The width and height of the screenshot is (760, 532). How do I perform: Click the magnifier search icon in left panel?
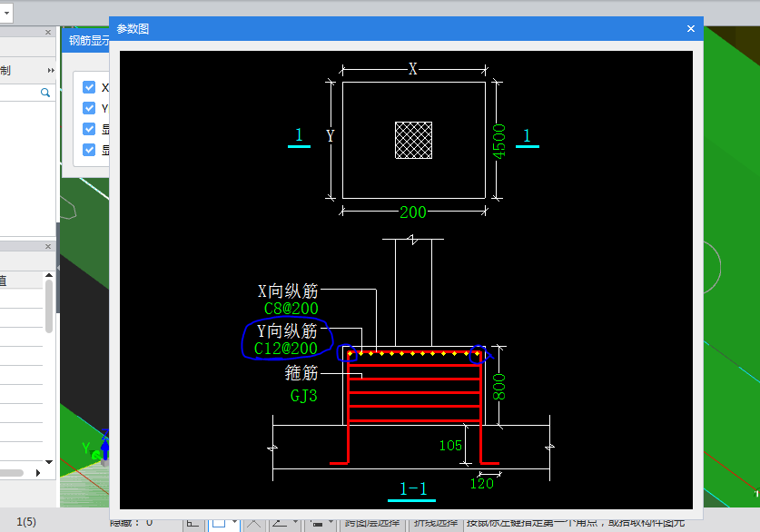pos(45,93)
